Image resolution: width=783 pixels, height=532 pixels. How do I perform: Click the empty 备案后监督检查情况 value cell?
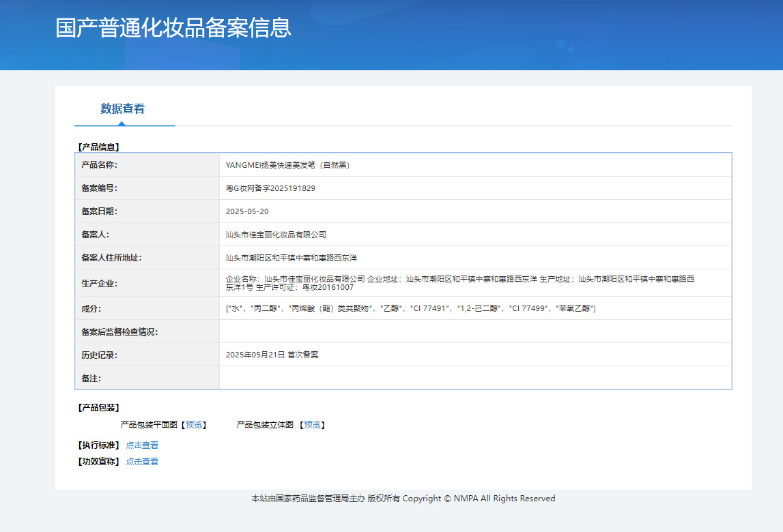(x=474, y=331)
